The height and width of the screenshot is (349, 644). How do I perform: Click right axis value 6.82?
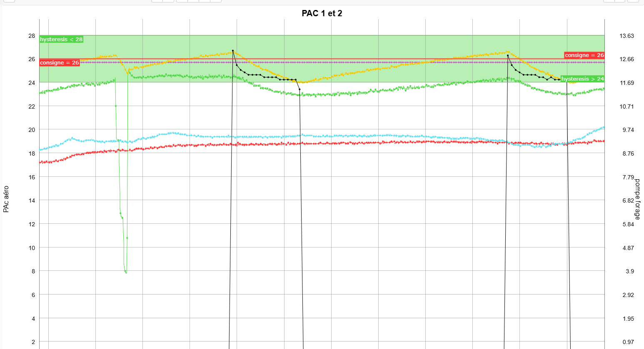628,200
